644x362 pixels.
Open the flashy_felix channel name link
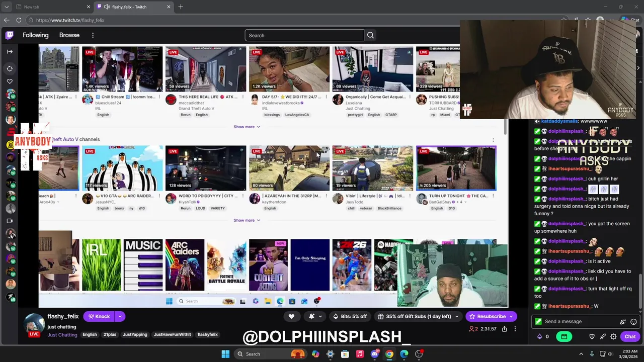pyautogui.click(x=63, y=316)
